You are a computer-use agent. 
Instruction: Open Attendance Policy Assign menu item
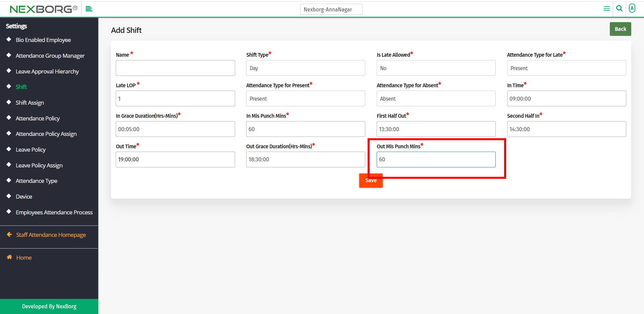[46, 134]
